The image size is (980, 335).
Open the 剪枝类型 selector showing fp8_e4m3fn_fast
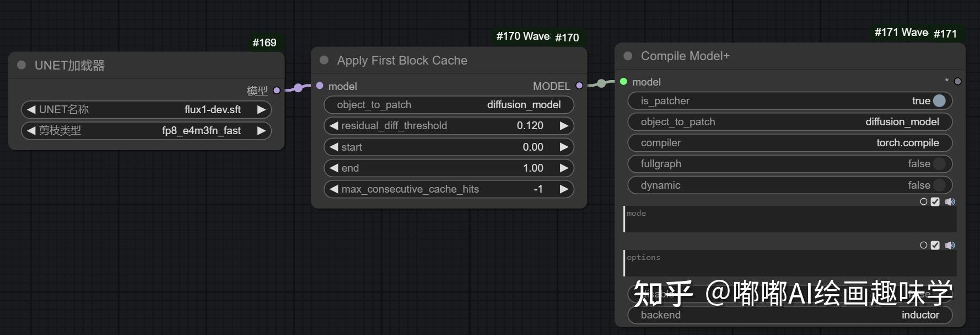pos(146,131)
